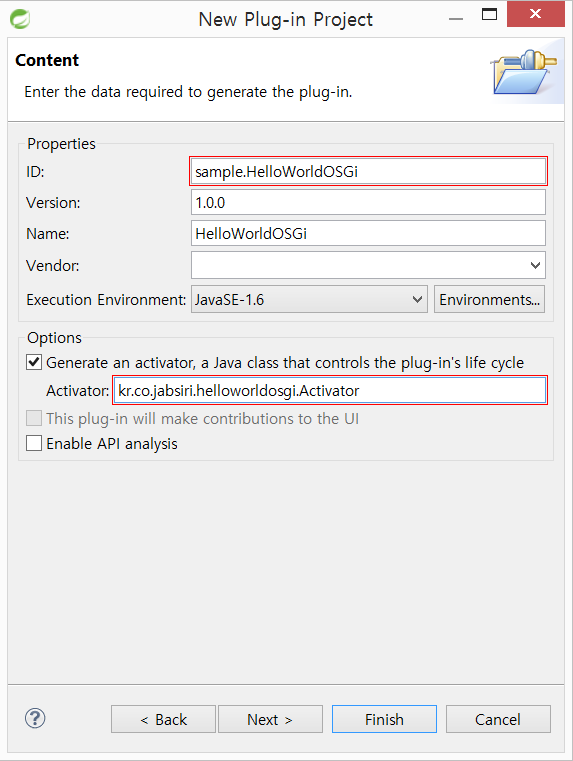Cancel the New Plug-in Project wizard

click(x=498, y=719)
